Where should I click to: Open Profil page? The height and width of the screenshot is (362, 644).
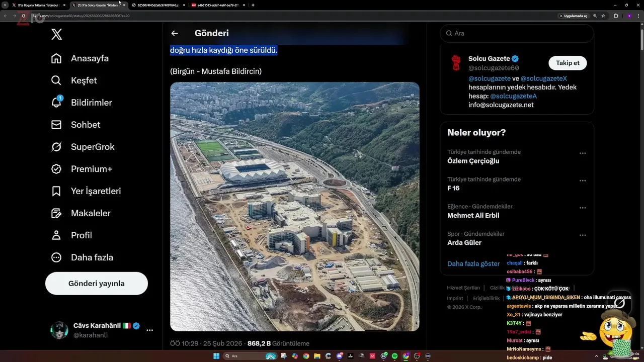(71, 235)
